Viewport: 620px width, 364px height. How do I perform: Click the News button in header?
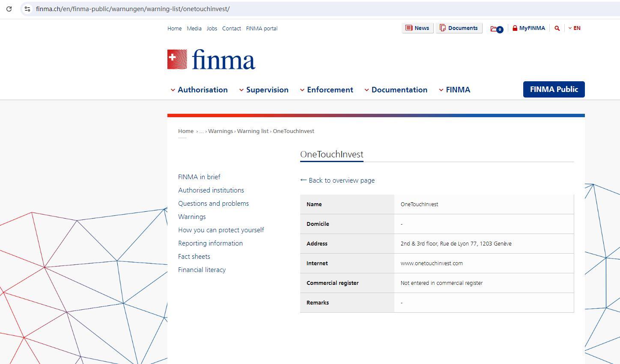(x=417, y=28)
